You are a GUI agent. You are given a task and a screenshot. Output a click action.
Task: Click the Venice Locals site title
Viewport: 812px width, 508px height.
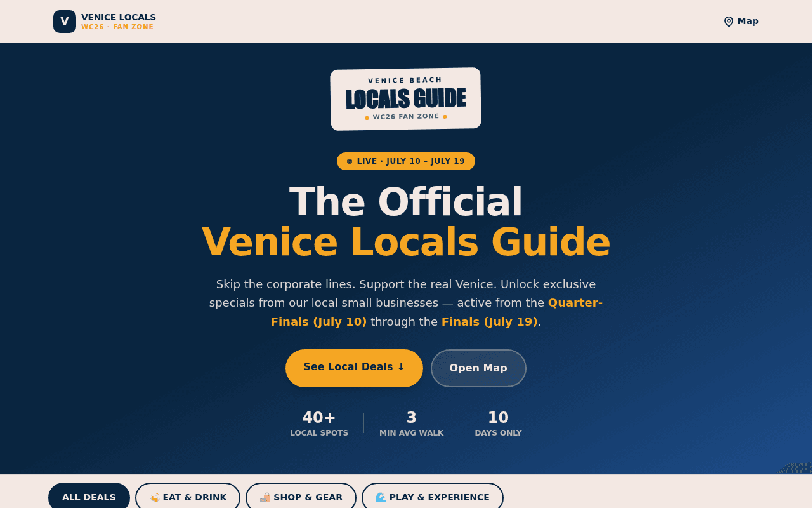119,17
